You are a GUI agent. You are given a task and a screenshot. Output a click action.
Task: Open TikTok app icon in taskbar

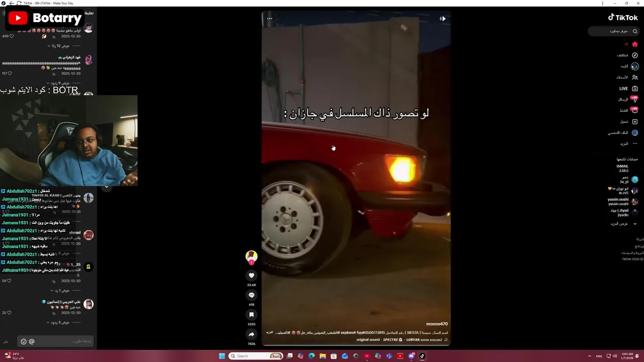(422, 356)
